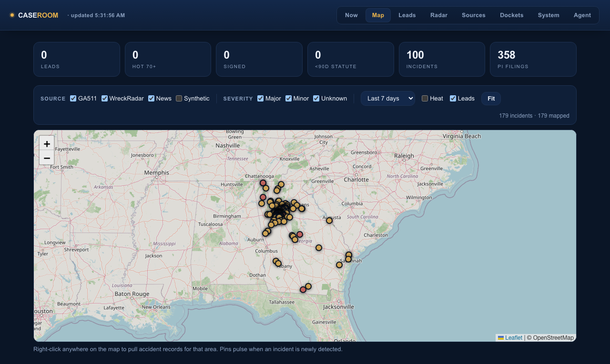Enable the Heat overlay checkbox
The height and width of the screenshot is (364, 610).
coord(425,99)
